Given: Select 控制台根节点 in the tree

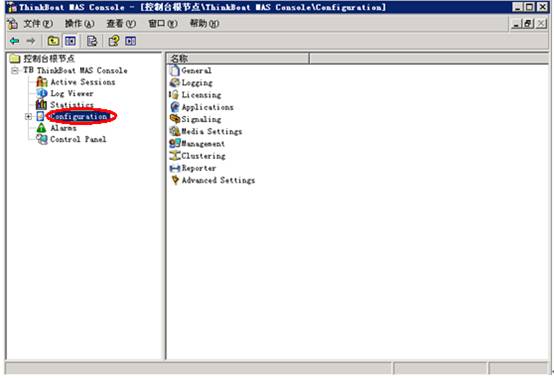Looking at the screenshot, I should tap(49, 59).
